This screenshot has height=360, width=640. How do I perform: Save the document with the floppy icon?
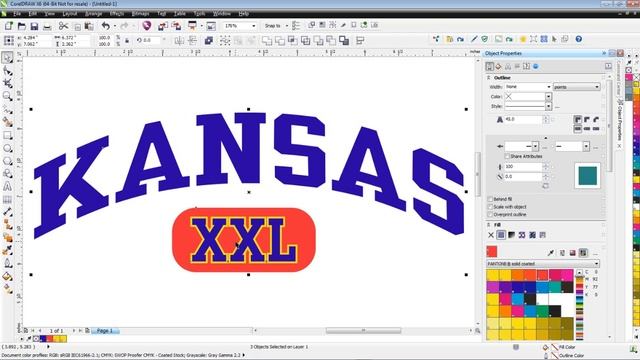(34, 27)
